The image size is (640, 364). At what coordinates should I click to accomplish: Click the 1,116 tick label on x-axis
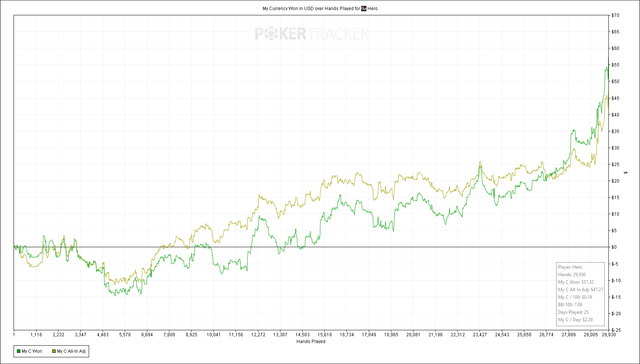click(x=36, y=335)
